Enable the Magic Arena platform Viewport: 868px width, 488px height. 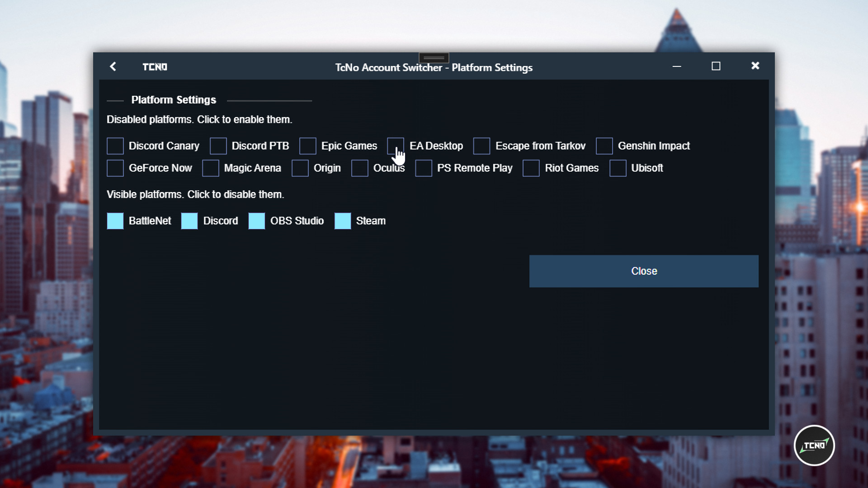coord(211,168)
